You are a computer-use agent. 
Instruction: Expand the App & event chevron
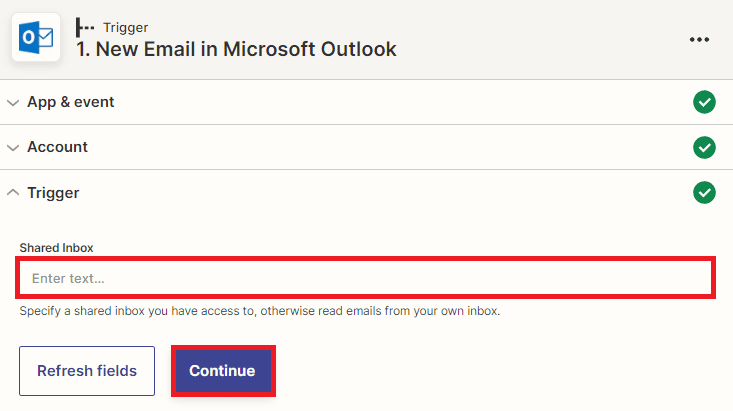point(13,102)
